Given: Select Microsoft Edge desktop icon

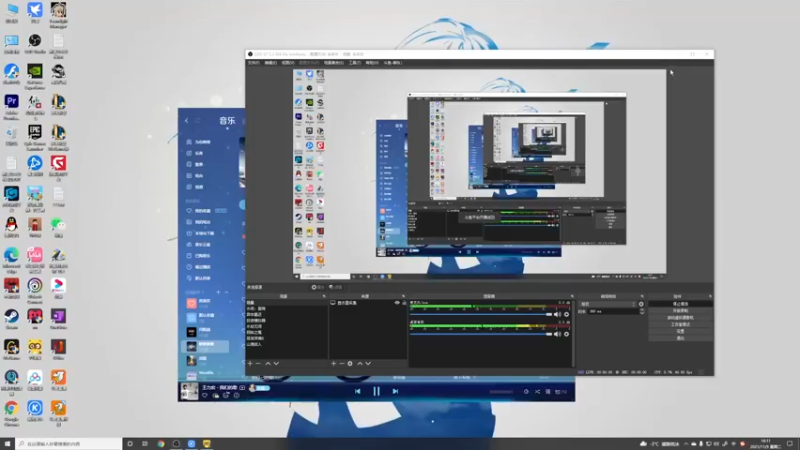Looking at the screenshot, I should [11, 260].
